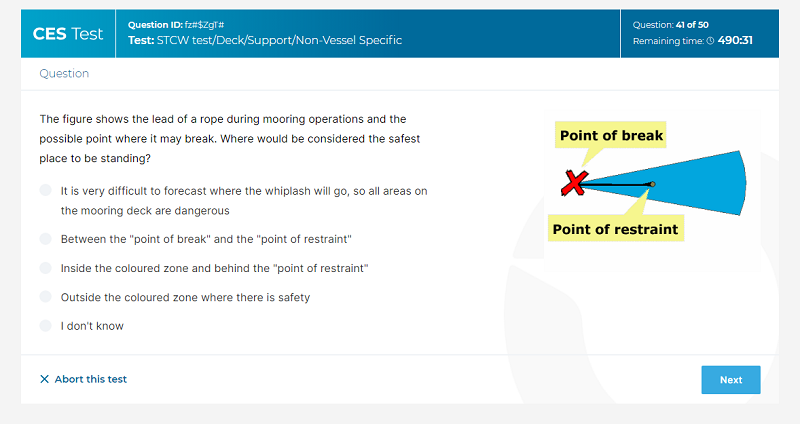The width and height of the screenshot is (800, 424).
Task: Click the restraint point dot on rope
Action: pyautogui.click(x=652, y=184)
